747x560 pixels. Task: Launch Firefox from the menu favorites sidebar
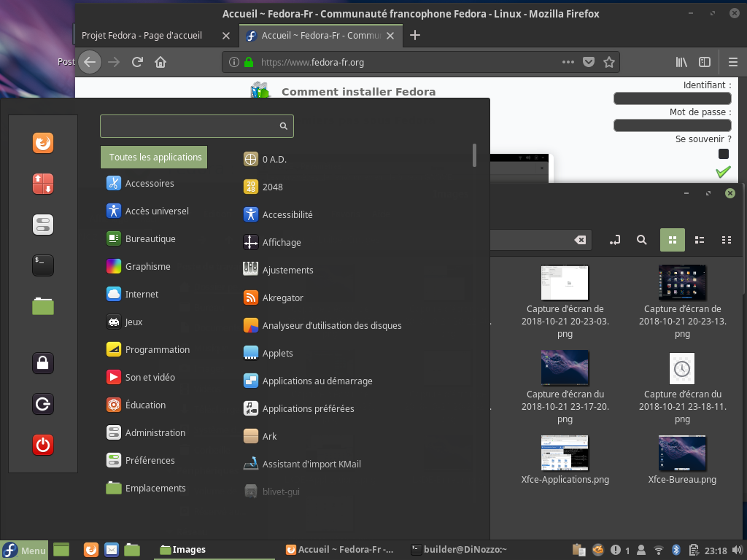pyautogui.click(x=43, y=143)
